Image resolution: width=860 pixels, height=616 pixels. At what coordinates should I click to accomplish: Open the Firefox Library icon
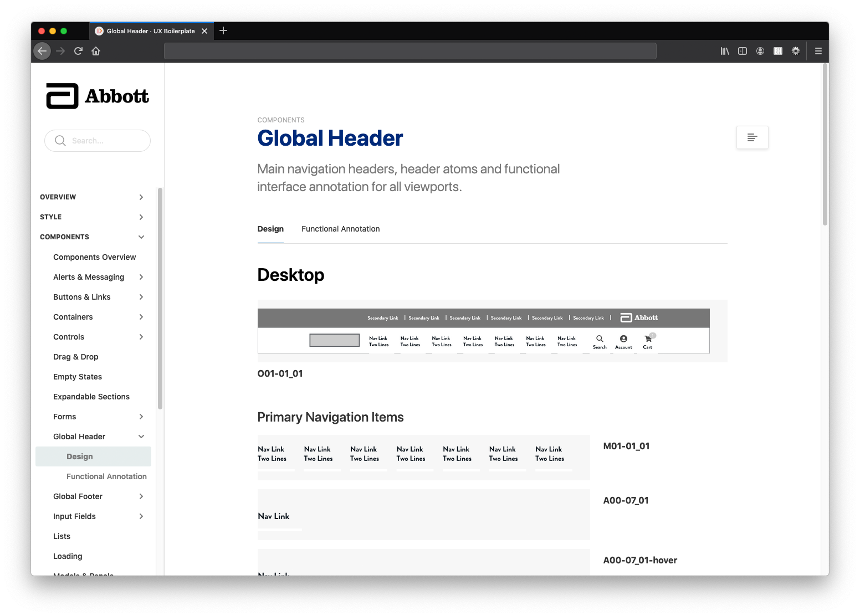click(x=724, y=51)
